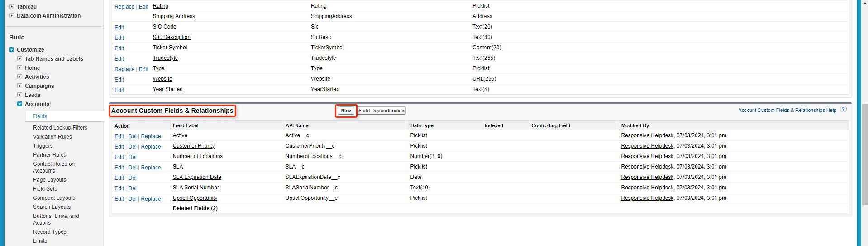Select Page Layouts under Accounts
This screenshot has width=868, height=246.
(49, 180)
